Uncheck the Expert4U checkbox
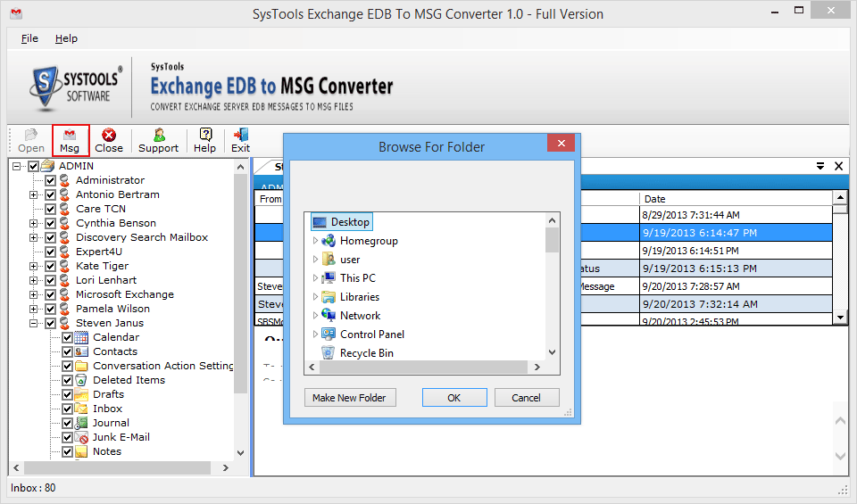Viewport: 857px width, 504px height. [50, 252]
